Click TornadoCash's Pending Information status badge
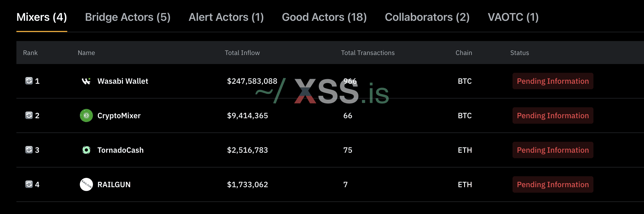The height and width of the screenshot is (214, 644). click(x=553, y=150)
